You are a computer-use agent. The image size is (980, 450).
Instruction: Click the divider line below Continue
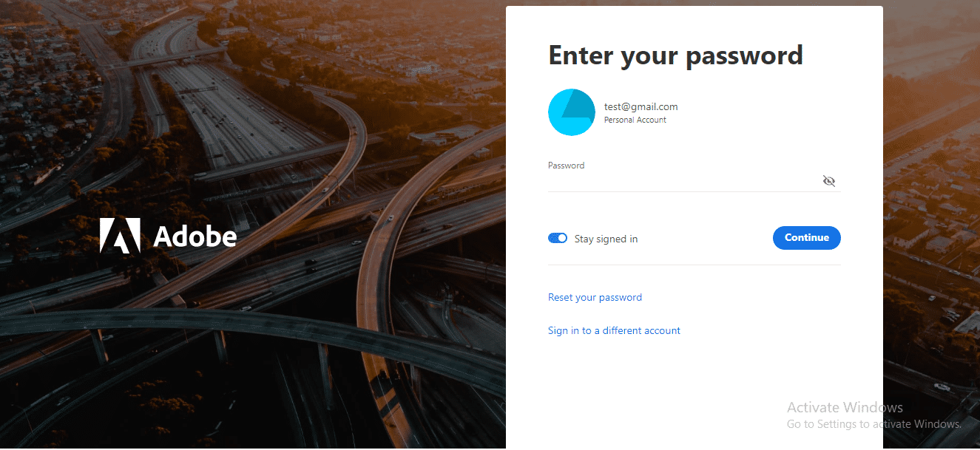[x=694, y=265]
